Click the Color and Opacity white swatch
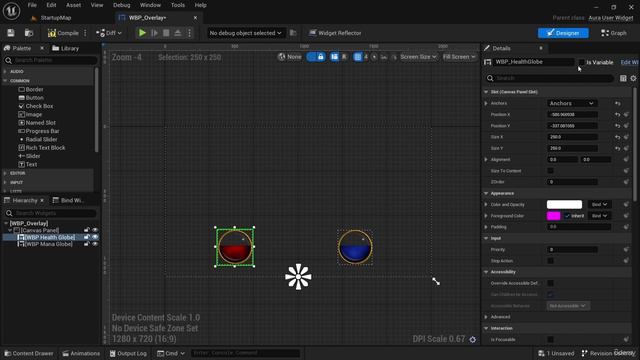The height and width of the screenshot is (360, 640). pos(564,204)
